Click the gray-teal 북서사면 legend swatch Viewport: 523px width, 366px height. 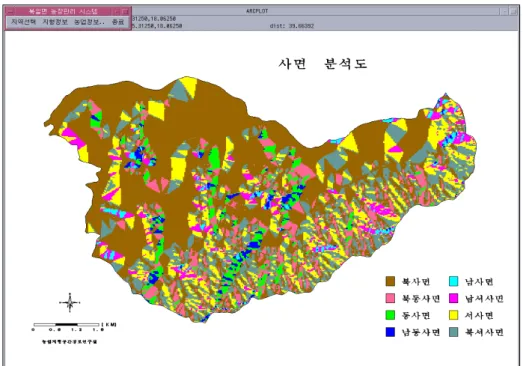coord(454,332)
